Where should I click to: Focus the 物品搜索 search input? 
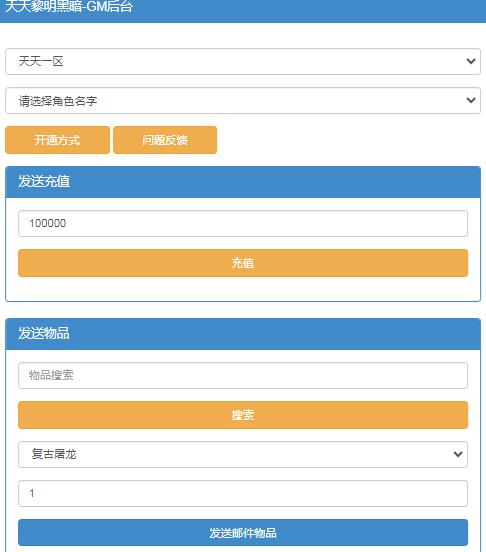(x=243, y=376)
